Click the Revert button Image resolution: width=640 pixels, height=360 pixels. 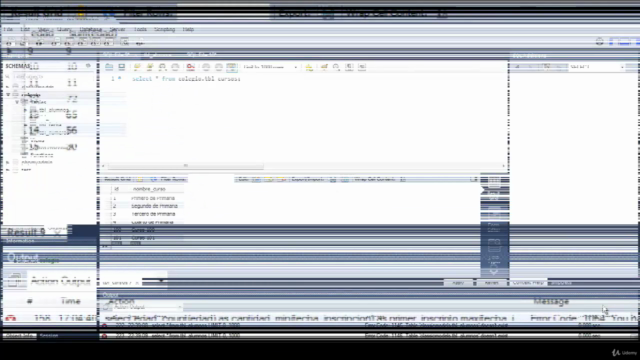[491, 282]
